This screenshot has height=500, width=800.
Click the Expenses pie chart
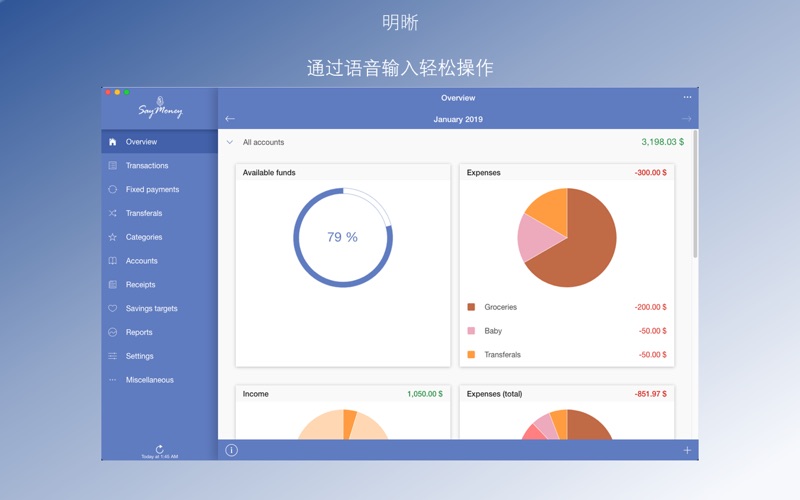point(567,237)
